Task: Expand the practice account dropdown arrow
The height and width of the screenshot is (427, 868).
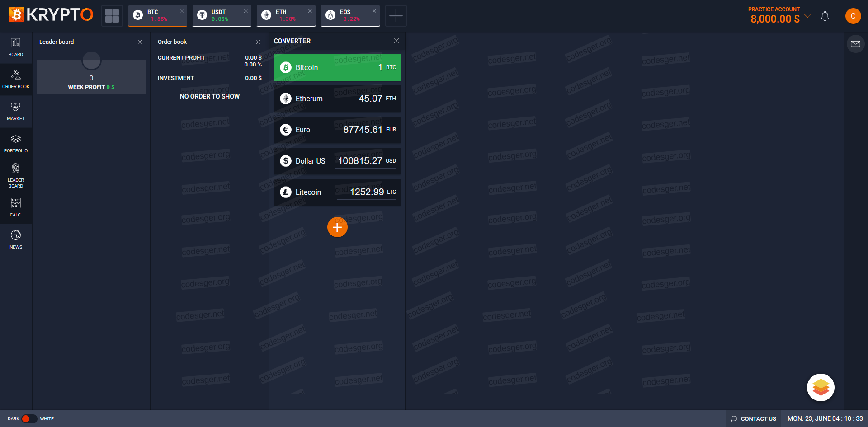Action: click(x=808, y=16)
